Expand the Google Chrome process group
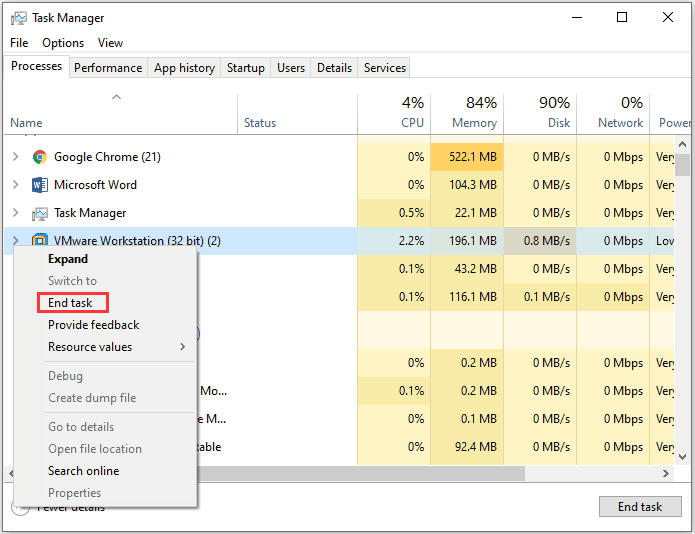695x534 pixels. [16, 156]
